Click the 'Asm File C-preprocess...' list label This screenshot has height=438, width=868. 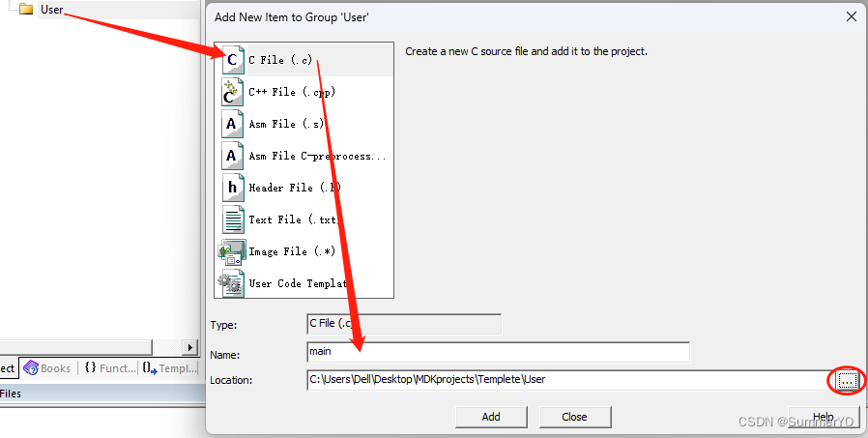pos(317,156)
